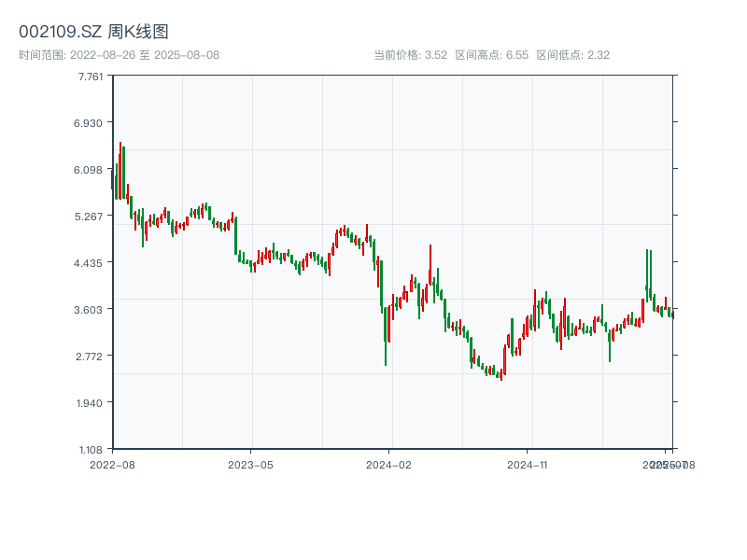This screenshot has width=747, height=560.
Task: Click the chart title 002109.SZ 周K线图
Action: coord(93,33)
